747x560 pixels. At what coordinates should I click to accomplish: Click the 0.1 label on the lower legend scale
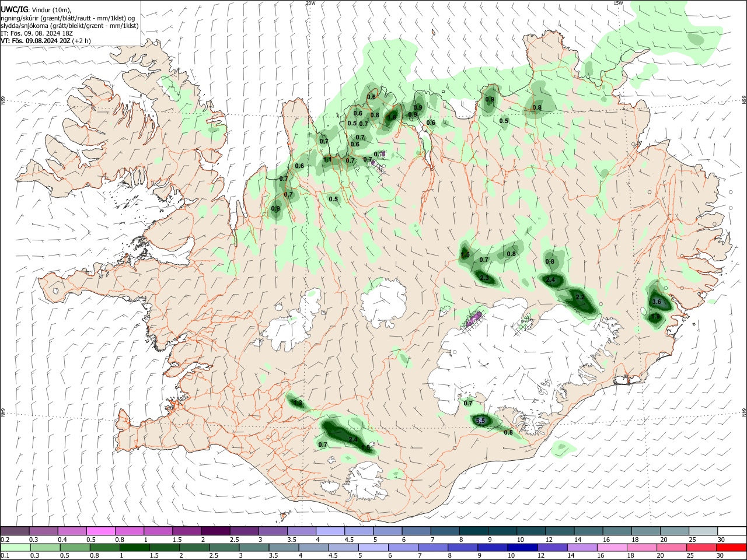point(4,555)
